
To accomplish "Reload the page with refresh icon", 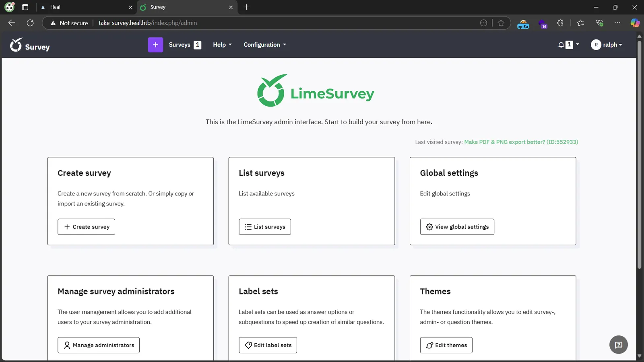I will [30, 23].
